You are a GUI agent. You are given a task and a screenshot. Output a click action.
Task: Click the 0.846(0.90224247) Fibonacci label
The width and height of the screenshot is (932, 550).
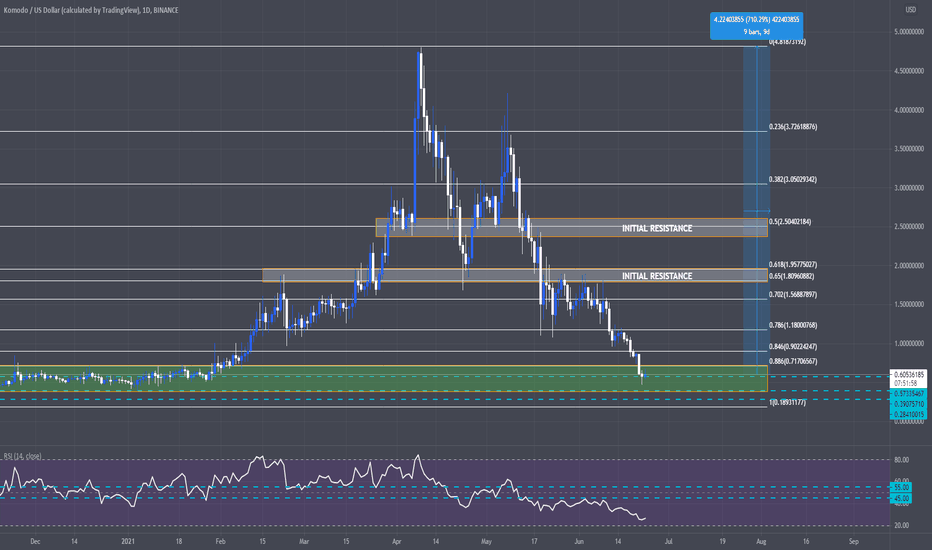(x=793, y=347)
